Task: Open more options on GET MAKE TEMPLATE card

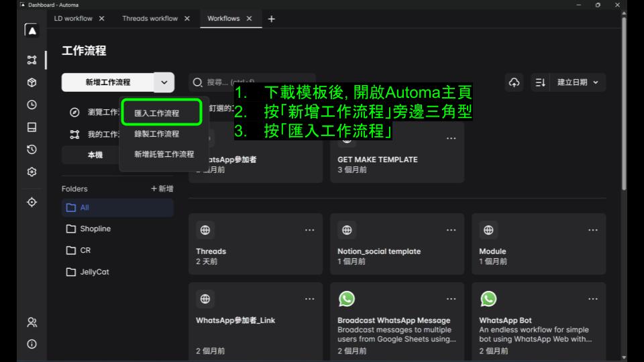Action: (x=451, y=138)
